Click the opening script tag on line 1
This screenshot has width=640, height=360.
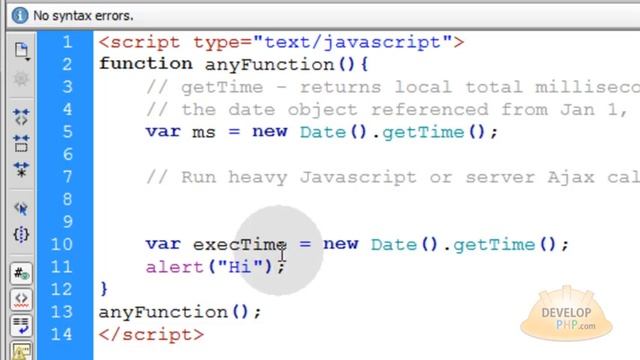(281, 42)
